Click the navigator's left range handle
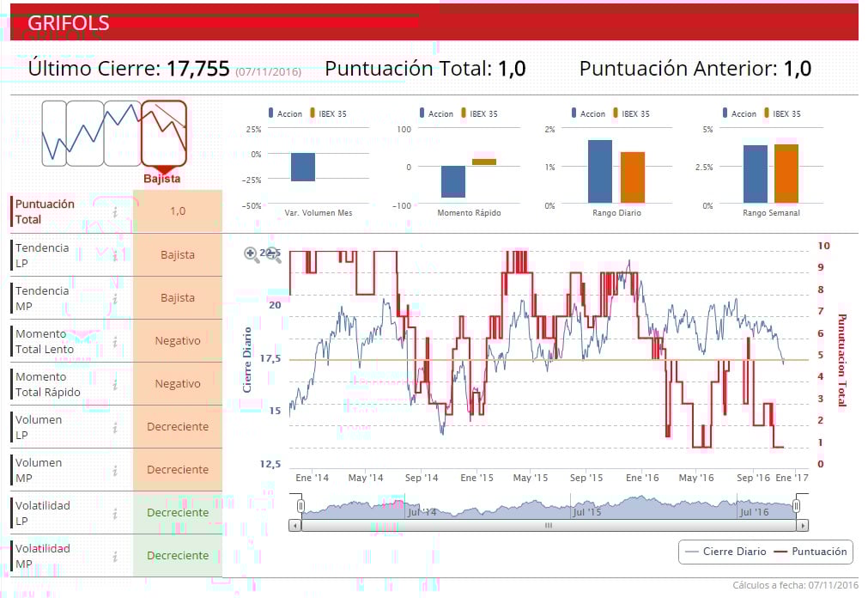Screen dimensions: 868x598 (300, 505)
